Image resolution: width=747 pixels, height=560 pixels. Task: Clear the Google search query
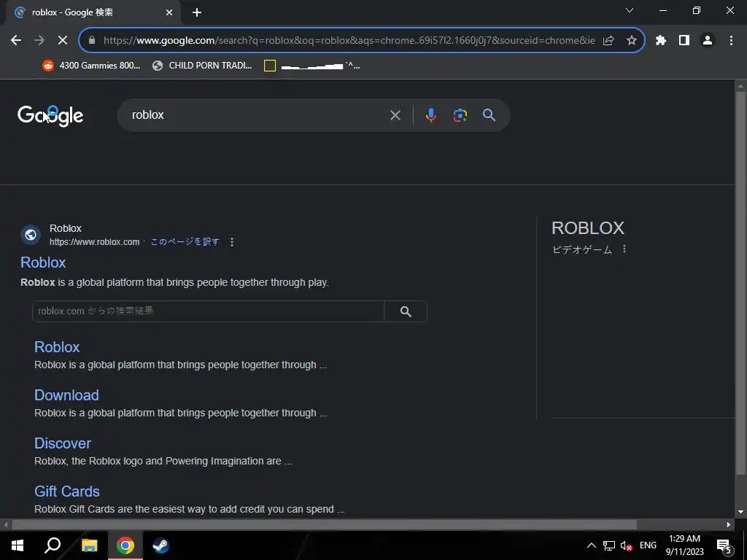(x=395, y=115)
